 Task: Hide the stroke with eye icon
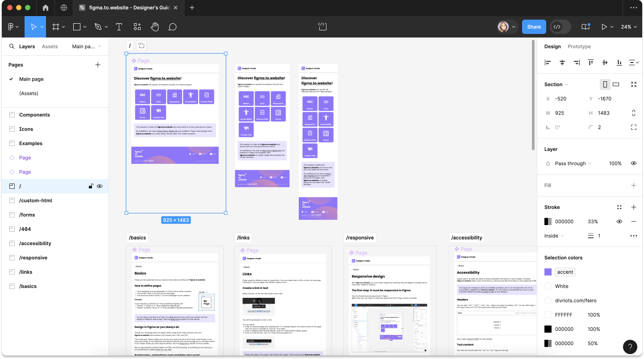(x=619, y=221)
